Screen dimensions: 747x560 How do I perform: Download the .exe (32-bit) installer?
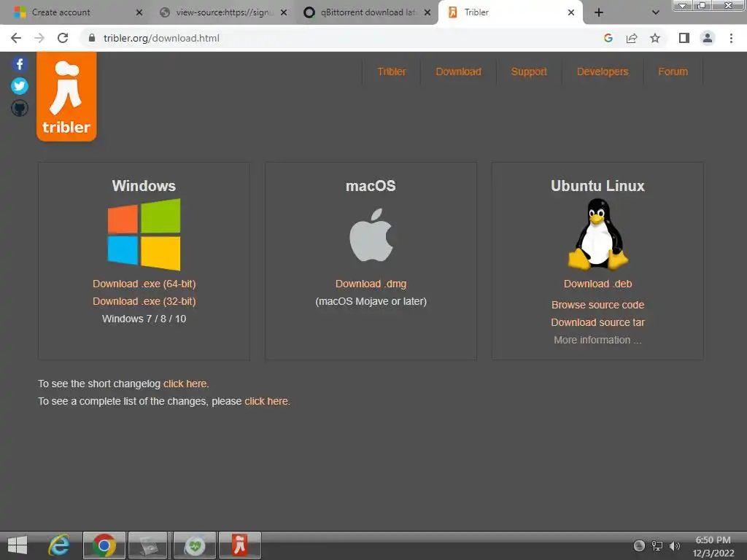click(144, 301)
